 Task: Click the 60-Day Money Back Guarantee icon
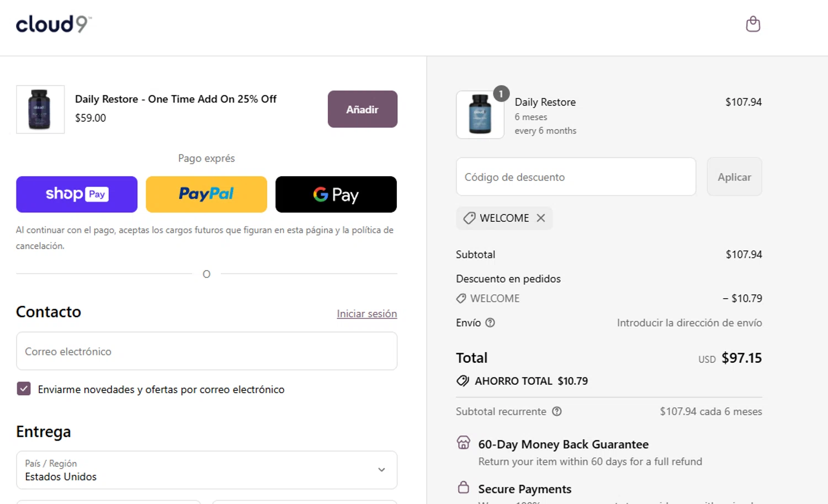[464, 443]
